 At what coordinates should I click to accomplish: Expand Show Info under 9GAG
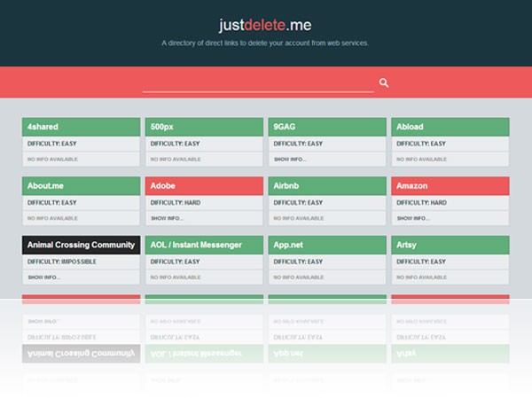pos(290,160)
